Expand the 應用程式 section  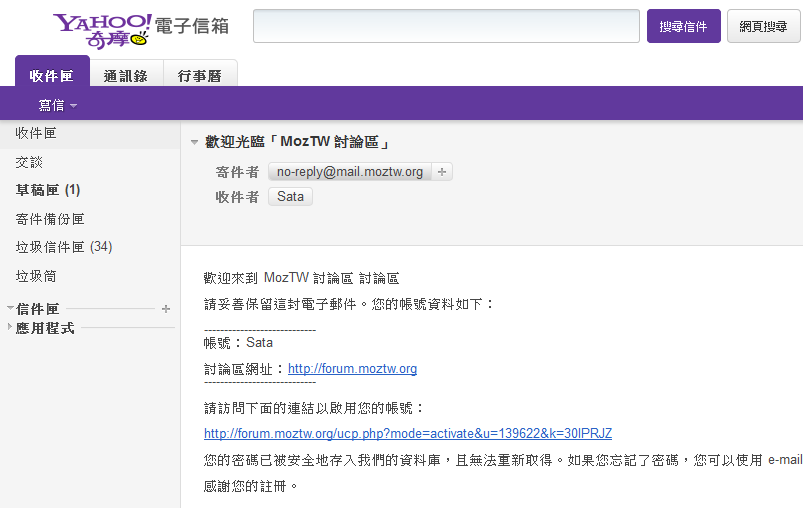[x=10, y=327]
